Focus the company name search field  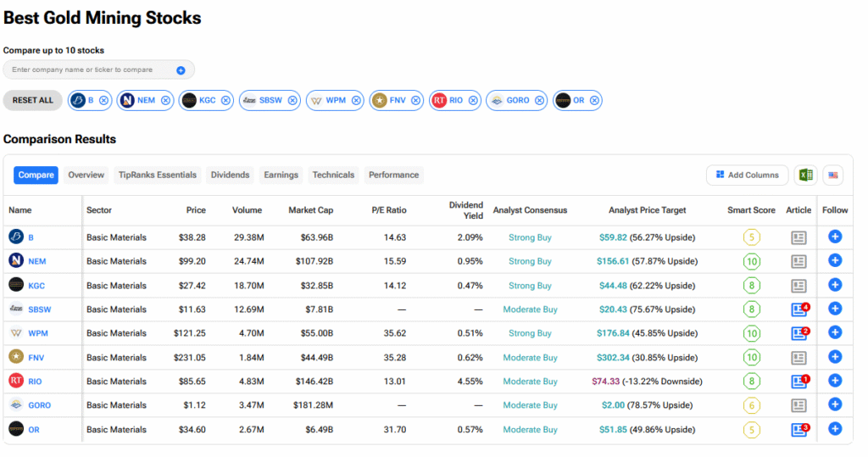point(89,70)
